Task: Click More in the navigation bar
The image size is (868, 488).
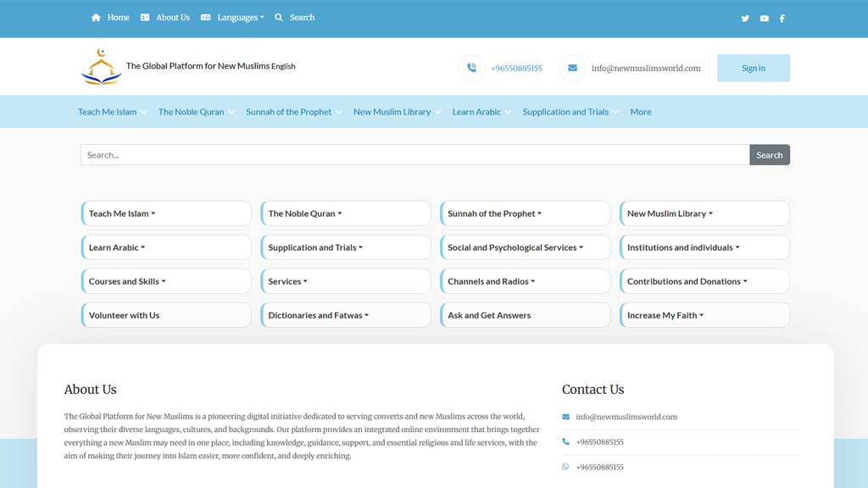Action: pyautogui.click(x=641, y=112)
